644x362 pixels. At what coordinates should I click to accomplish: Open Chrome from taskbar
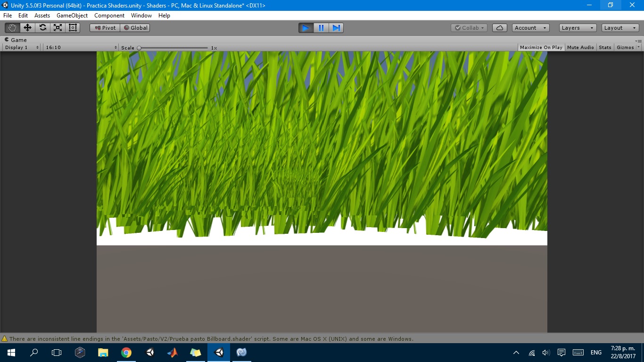click(126, 353)
